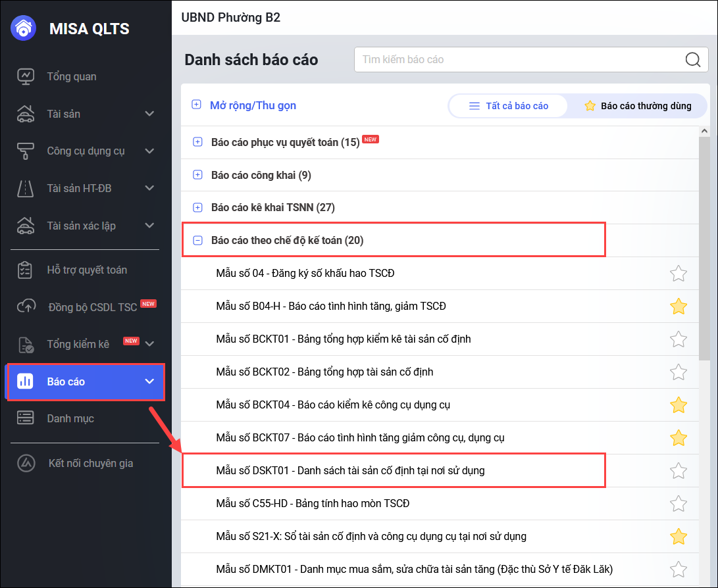This screenshot has width=718, height=588.
Task: Unstar the Mẫu số BCKT04 report
Action: pos(678,405)
